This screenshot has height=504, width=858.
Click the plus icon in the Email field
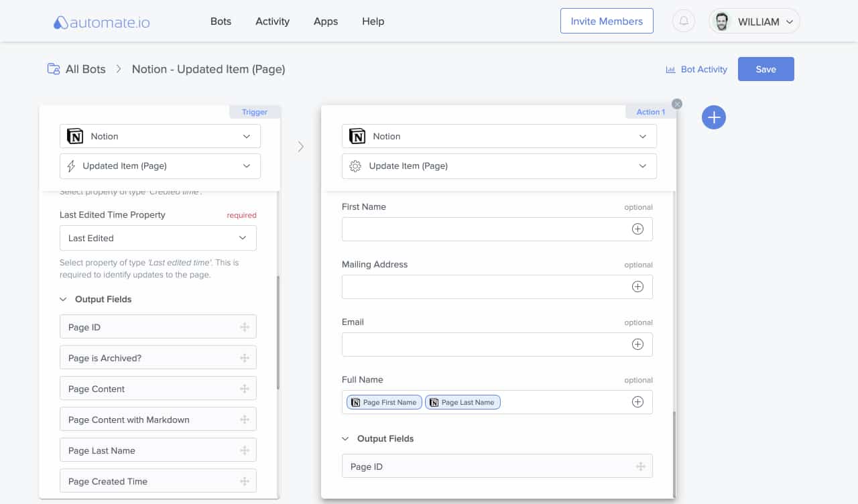pyautogui.click(x=637, y=344)
